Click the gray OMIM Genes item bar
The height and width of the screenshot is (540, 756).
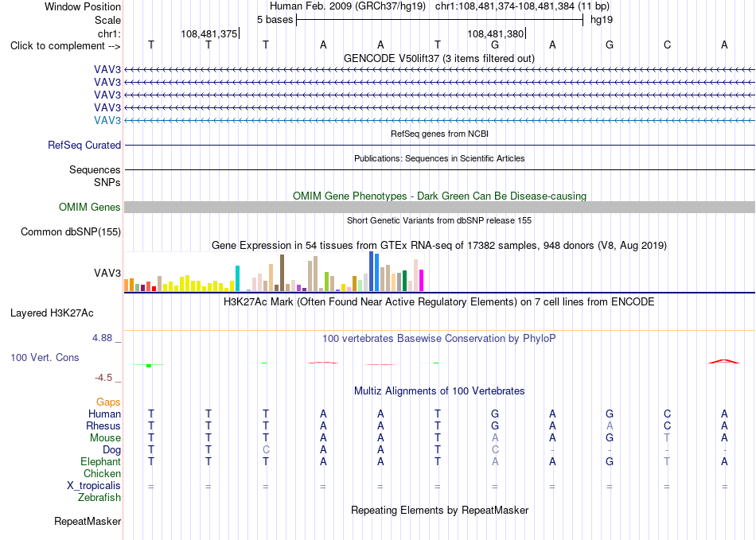point(439,207)
